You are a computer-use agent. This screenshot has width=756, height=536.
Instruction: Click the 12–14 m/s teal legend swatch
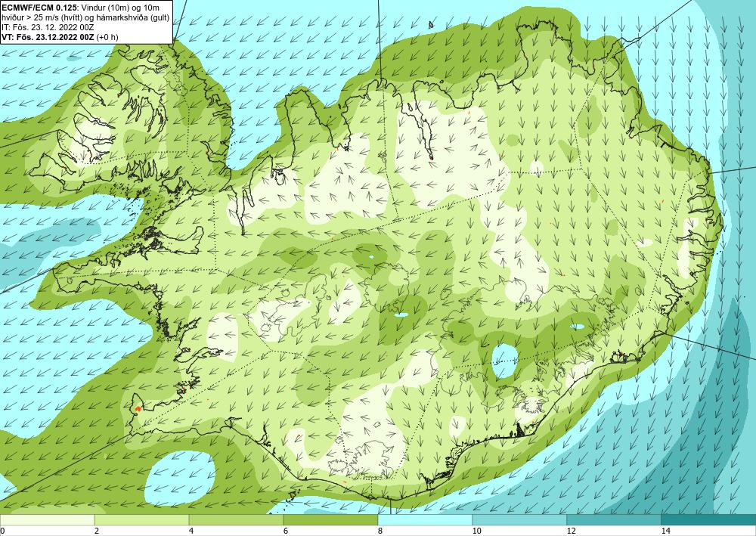pyautogui.click(x=614, y=519)
